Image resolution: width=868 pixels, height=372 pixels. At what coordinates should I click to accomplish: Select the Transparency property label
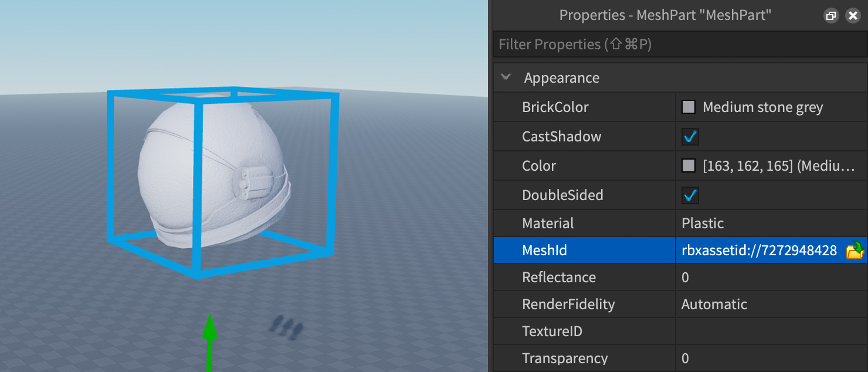click(x=565, y=359)
